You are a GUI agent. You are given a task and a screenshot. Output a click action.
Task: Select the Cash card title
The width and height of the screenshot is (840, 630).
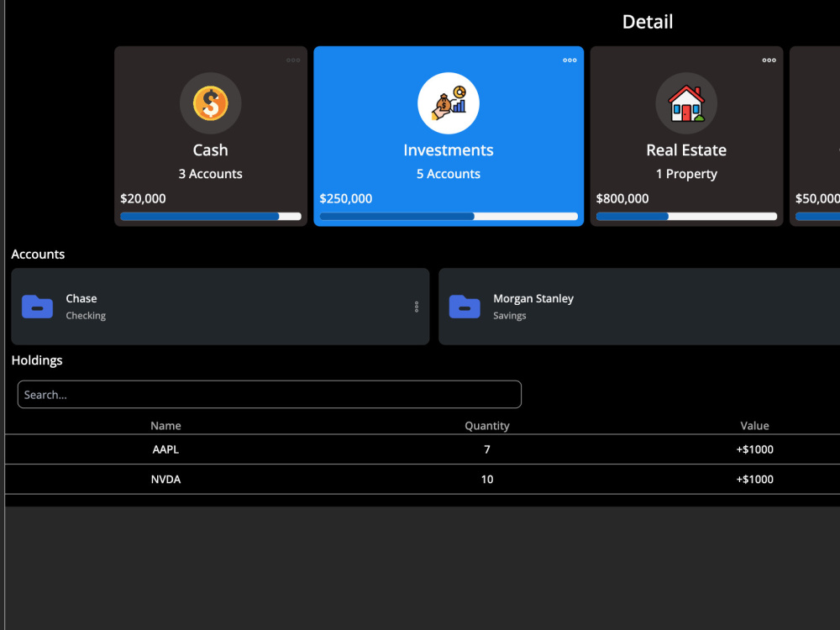click(x=211, y=150)
